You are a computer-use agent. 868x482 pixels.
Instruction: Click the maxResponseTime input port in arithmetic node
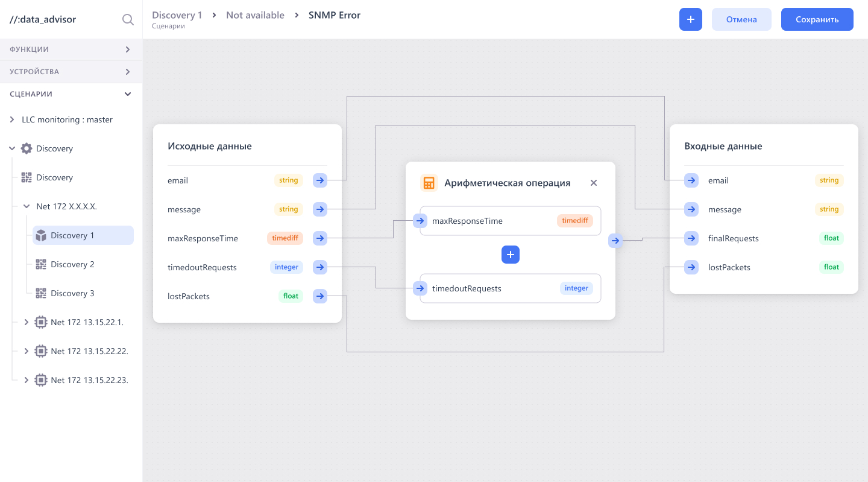pyautogui.click(x=421, y=221)
